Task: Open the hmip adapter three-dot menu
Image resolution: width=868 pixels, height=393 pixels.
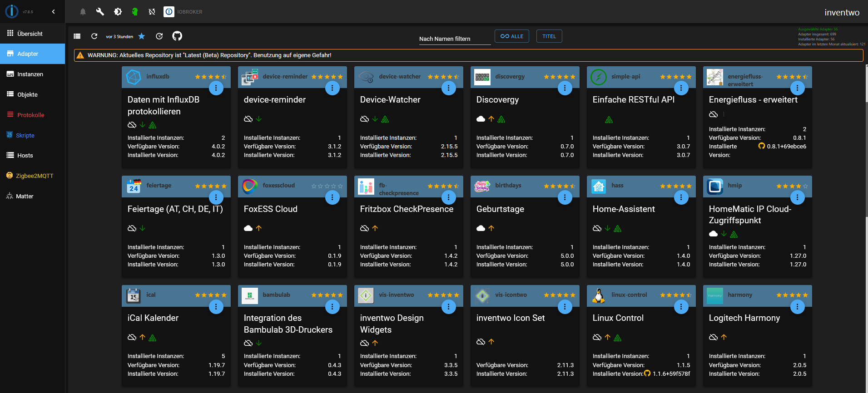Action: (x=797, y=197)
